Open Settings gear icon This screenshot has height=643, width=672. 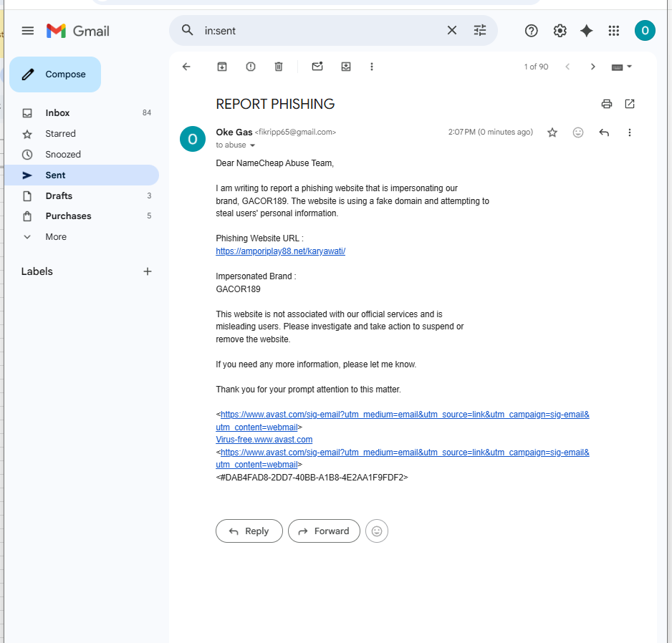coord(560,31)
